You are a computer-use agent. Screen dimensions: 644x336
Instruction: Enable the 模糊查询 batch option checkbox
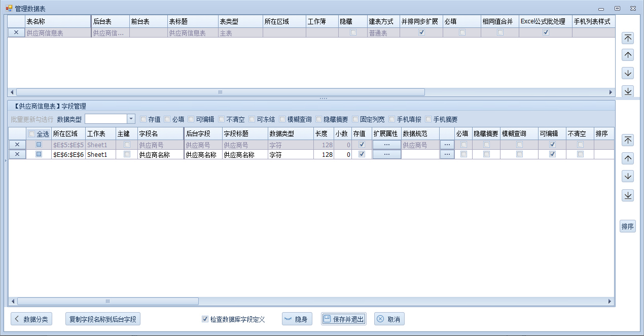(x=282, y=119)
